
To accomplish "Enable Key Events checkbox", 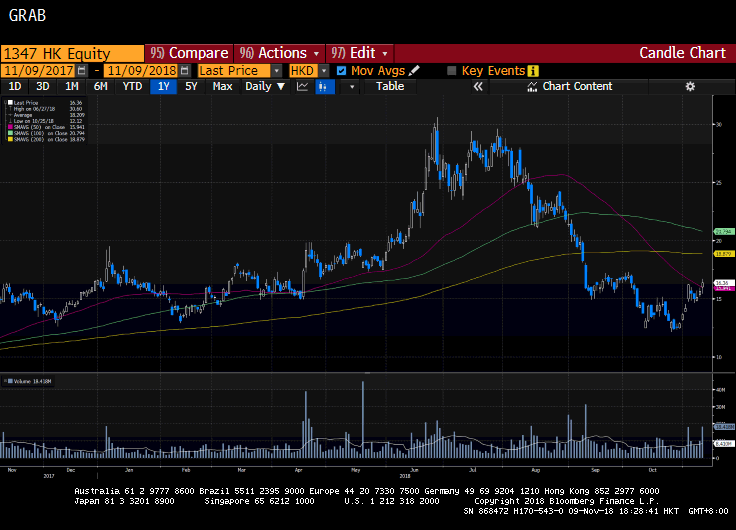I will point(452,71).
